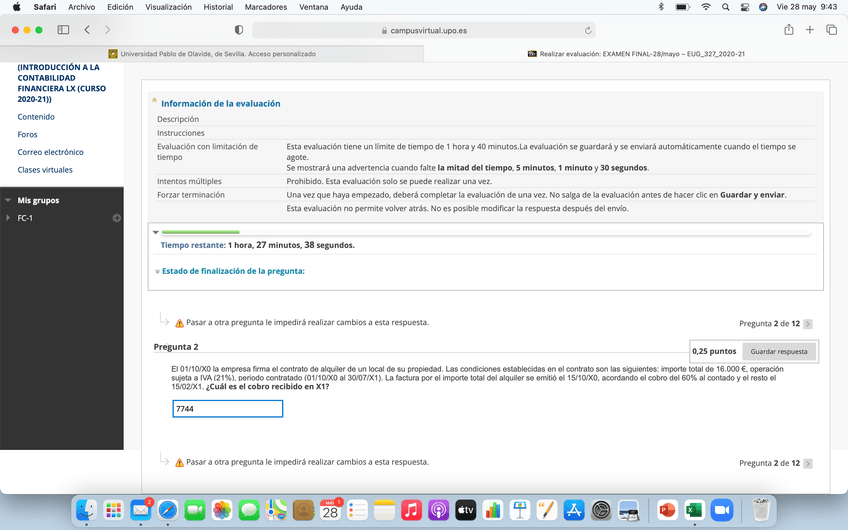Collapse the time remaining panel arrow
848x530 pixels.
[x=156, y=233]
